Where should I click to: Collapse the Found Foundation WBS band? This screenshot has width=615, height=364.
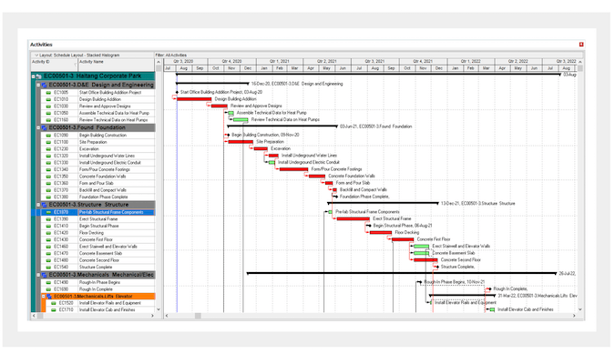(x=39, y=127)
